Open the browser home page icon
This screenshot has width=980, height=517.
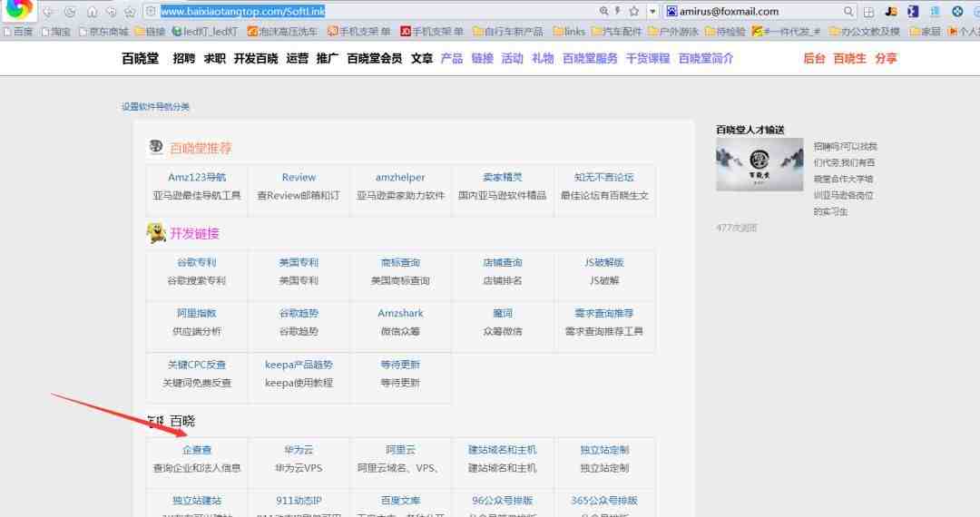[x=92, y=11]
